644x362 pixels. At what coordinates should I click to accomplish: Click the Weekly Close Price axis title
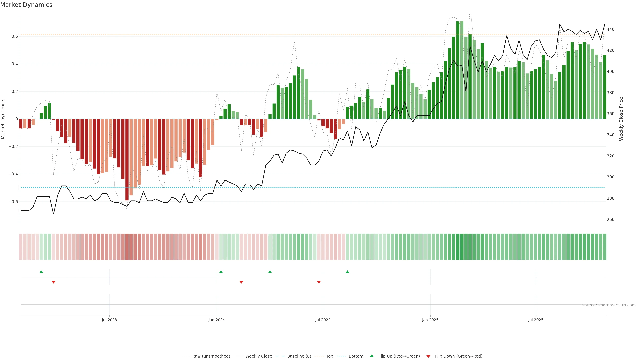[x=621, y=119]
